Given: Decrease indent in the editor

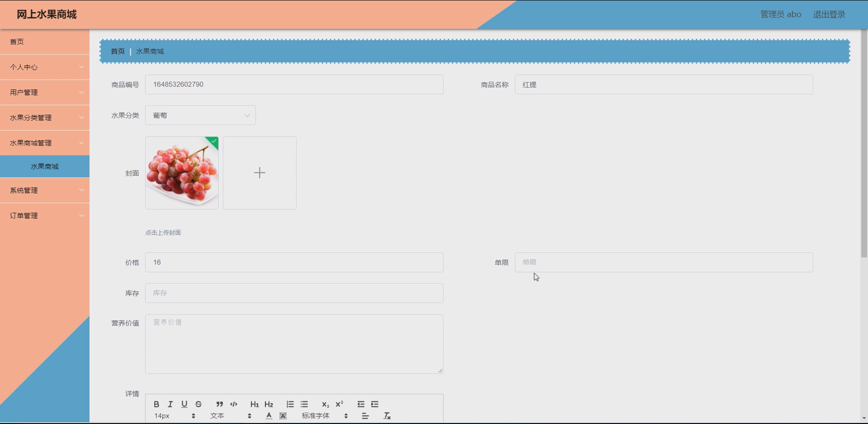Looking at the screenshot, I should click(361, 404).
